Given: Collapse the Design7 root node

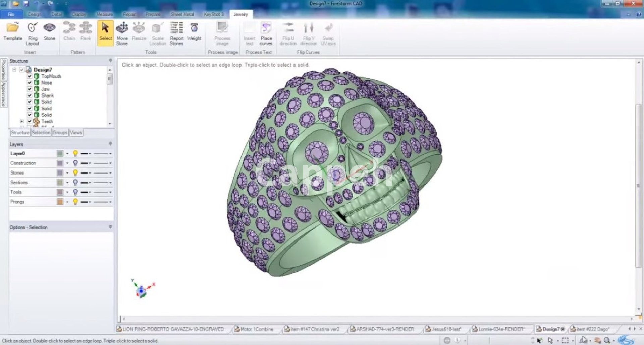Looking at the screenshot, I should tap(14, 70).
